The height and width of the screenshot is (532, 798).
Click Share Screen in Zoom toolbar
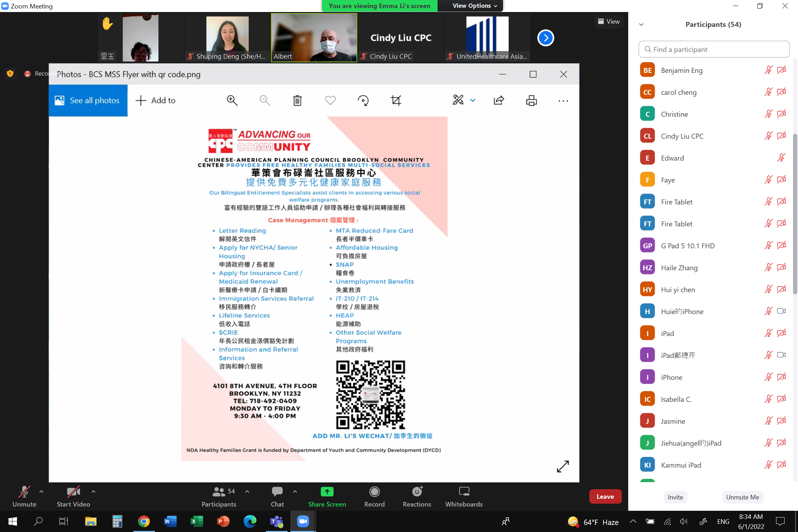click(x=327, y=497)
